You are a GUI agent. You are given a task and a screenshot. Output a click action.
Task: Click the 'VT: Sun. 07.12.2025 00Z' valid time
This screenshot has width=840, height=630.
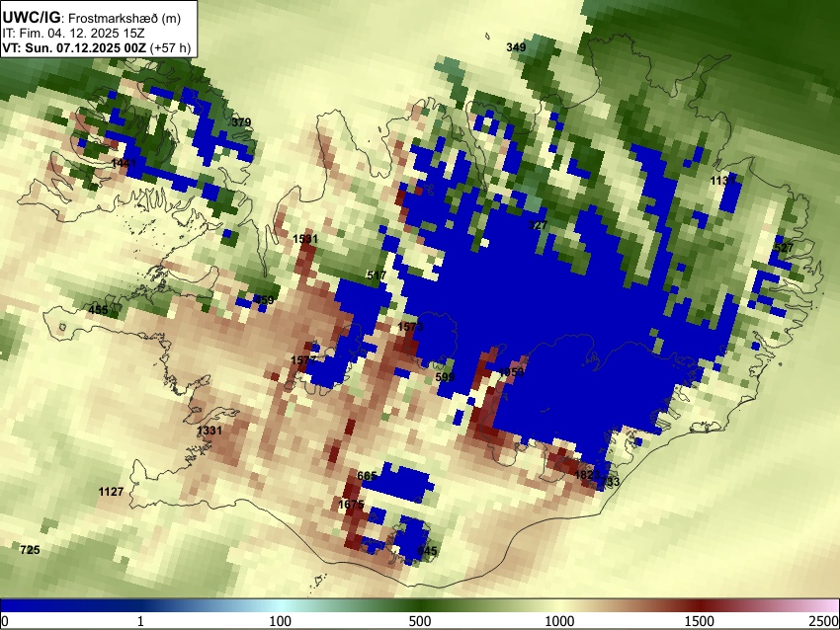74,47
